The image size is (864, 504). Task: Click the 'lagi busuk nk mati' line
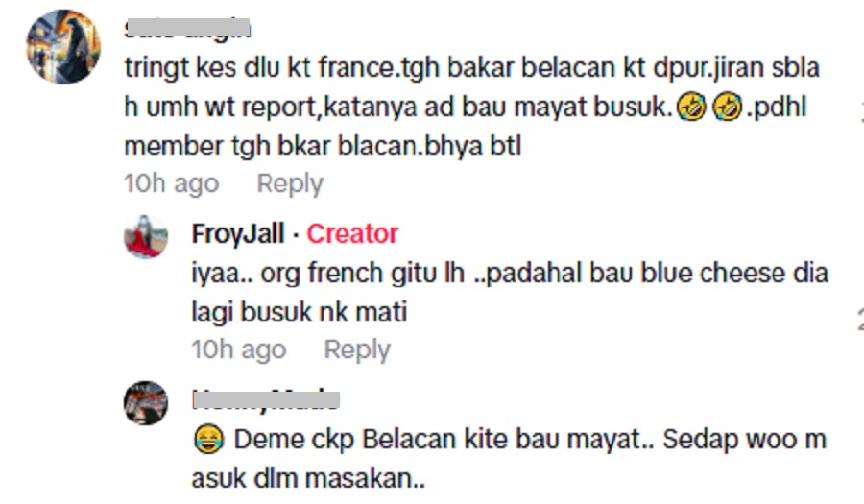(x=300, y=312)
